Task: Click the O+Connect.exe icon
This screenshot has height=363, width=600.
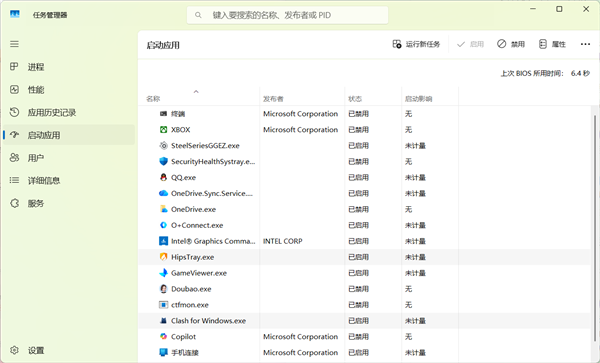Action: 163,225
